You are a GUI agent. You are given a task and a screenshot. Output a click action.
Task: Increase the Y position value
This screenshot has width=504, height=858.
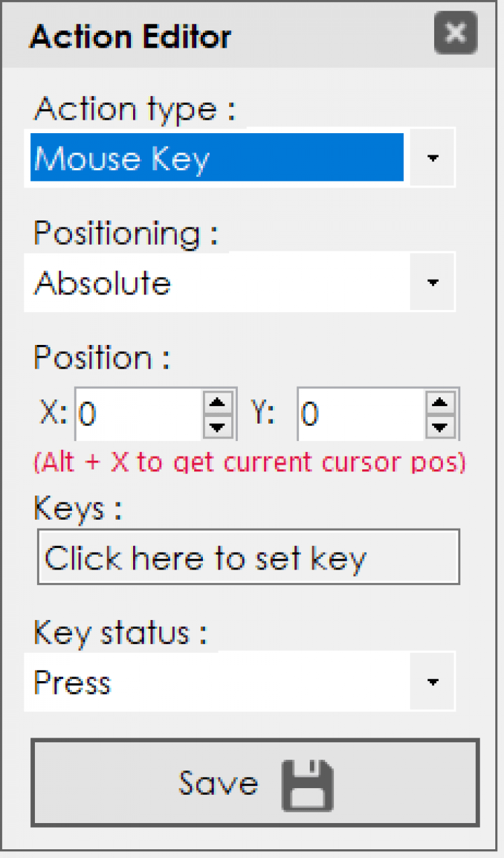tap(440, 404)
